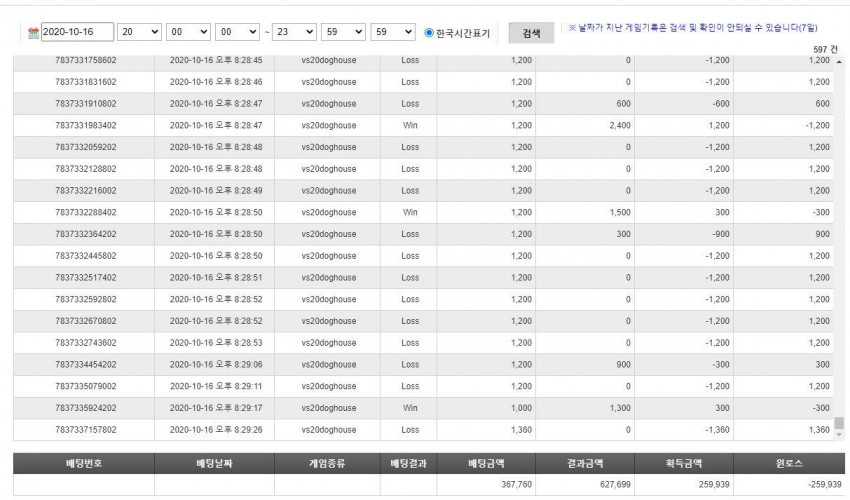This screenshot has width=850, height=500.
Task: Click the table scrollbar thumb
Action: 839,423
